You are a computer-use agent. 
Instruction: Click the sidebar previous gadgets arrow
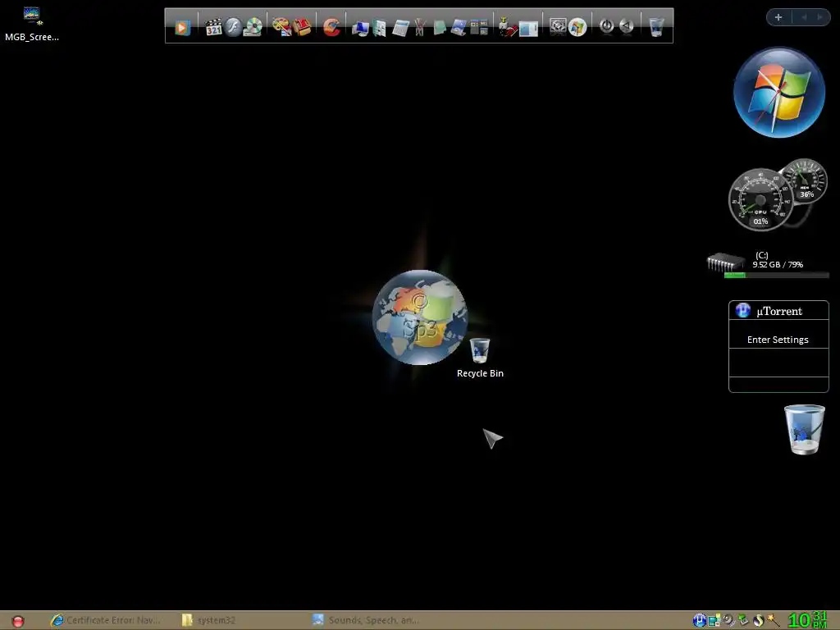click(804, 17)
